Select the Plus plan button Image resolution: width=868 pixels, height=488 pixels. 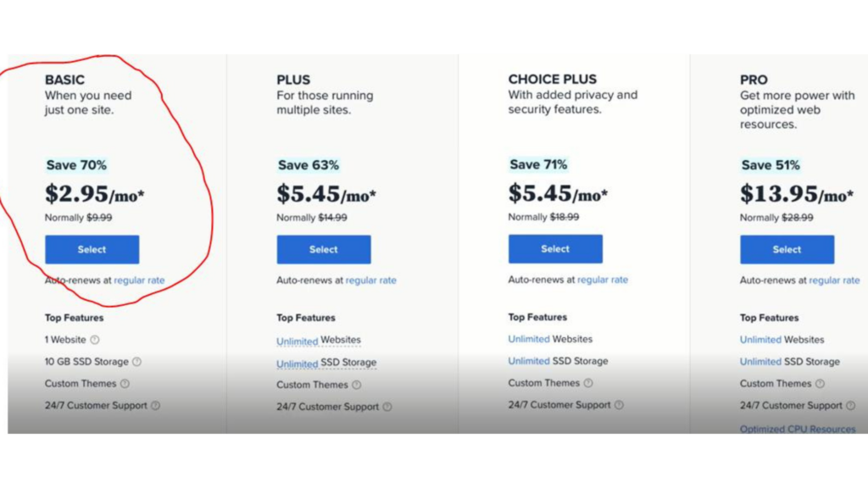point(324,250)
